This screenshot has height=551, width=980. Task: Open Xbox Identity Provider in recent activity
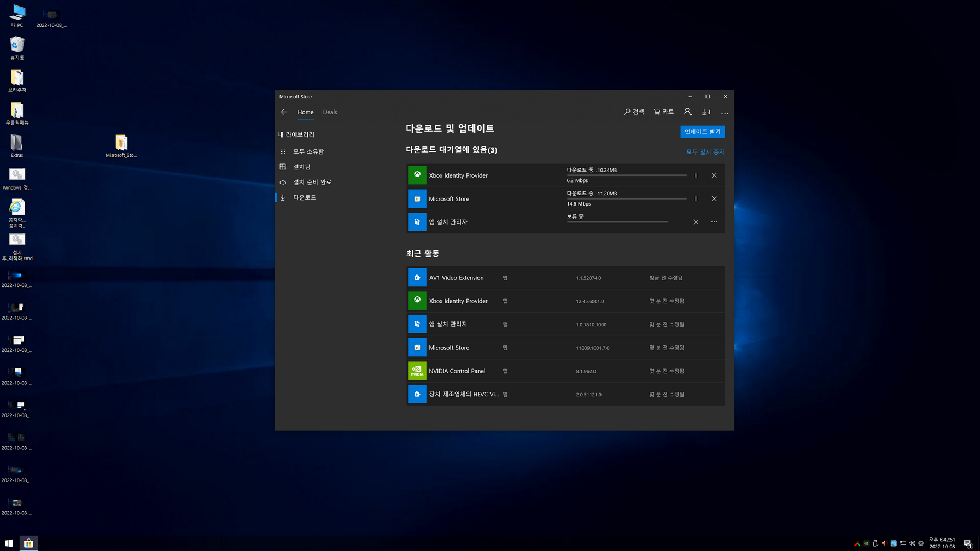pos(566,301)
